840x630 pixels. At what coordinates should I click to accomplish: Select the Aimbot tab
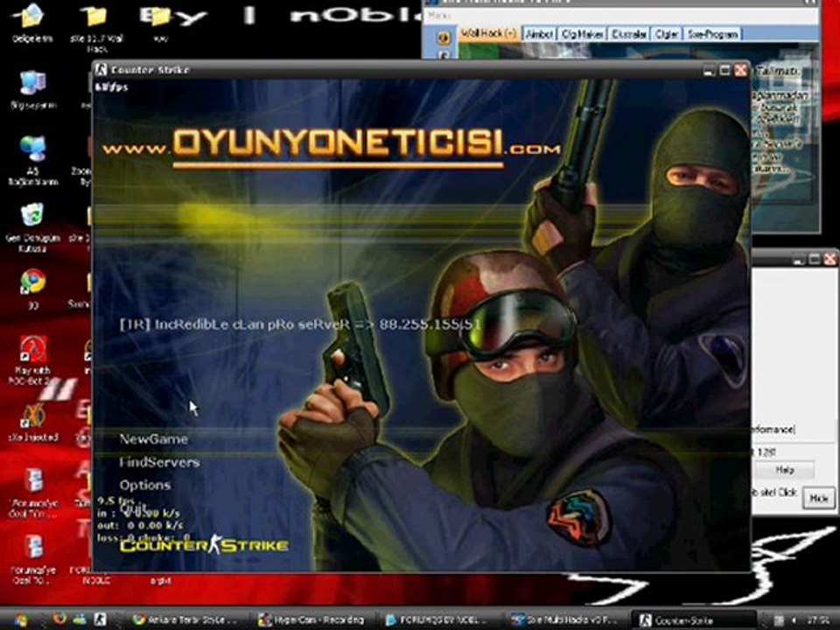click(x=539, y=34)
